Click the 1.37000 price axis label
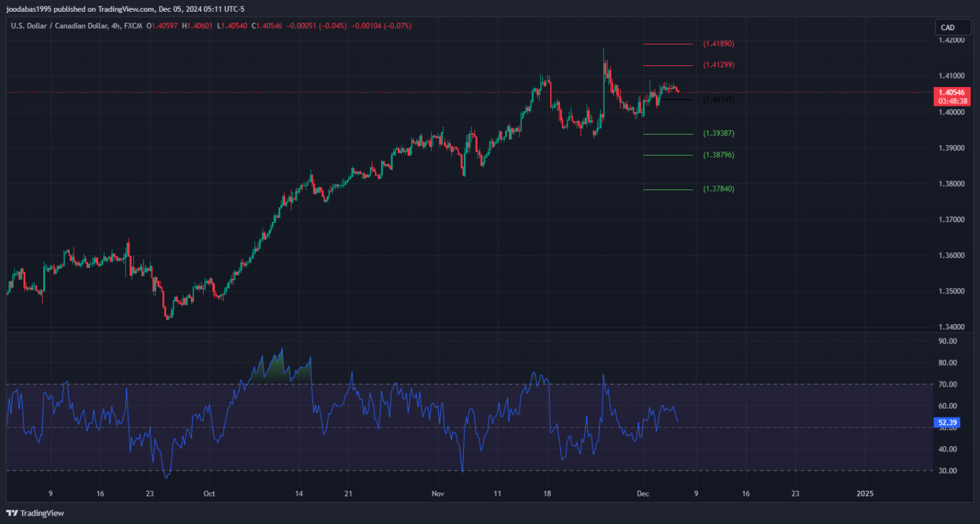The width and height of the screenshot is (980, 524). (x=951, y=220)
